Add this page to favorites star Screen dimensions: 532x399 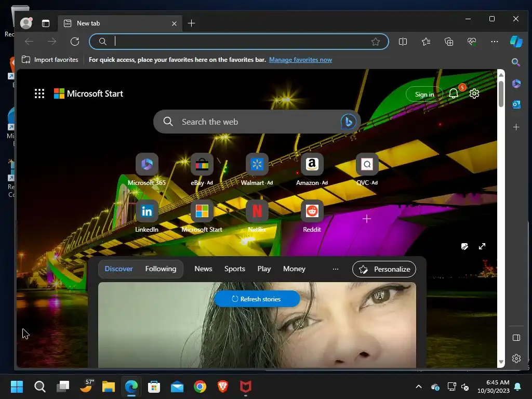pos(375,42)
